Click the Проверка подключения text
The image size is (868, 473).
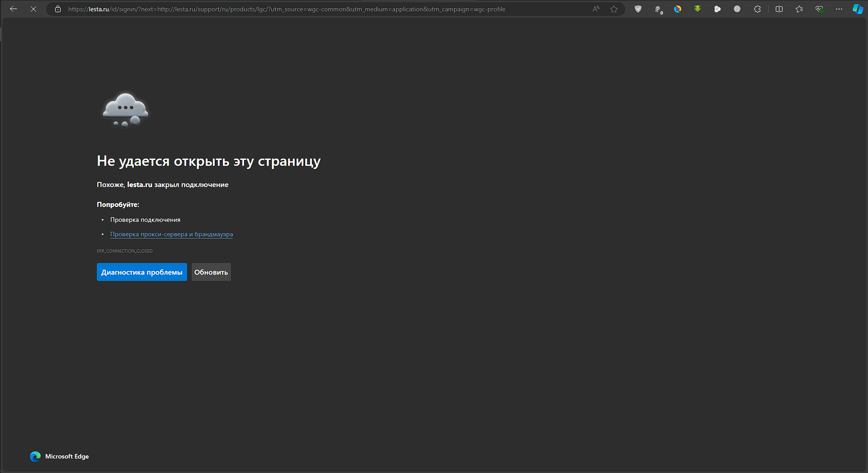(x=145, y=220)
